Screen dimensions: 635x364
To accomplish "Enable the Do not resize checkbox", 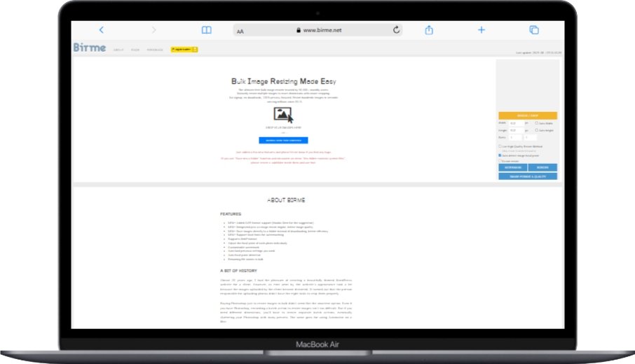I will click(500, 160).
